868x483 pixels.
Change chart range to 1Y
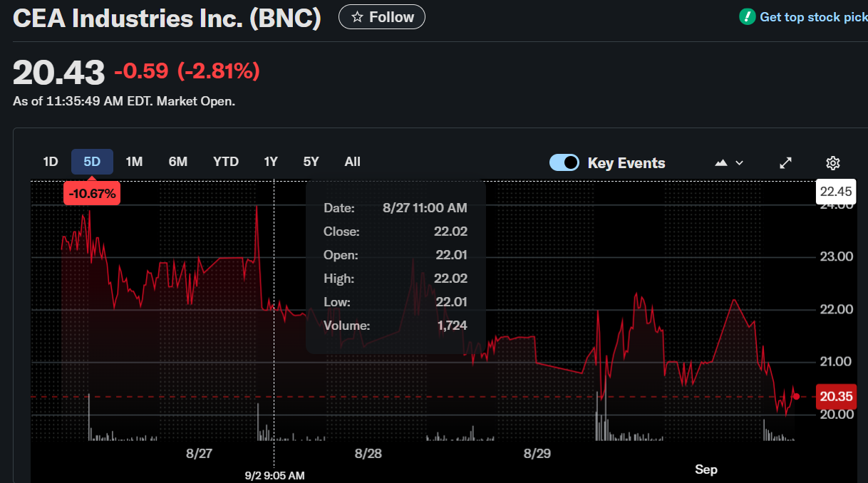[x=271, y=162]
